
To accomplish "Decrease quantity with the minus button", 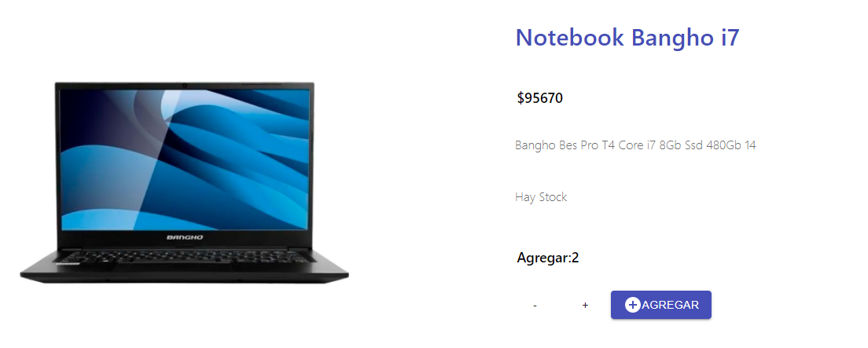I will coord(535,306).
